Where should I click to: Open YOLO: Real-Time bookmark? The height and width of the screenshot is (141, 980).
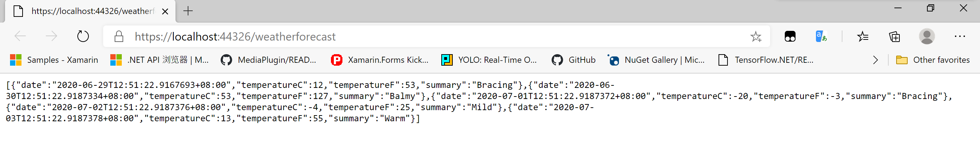489,60
